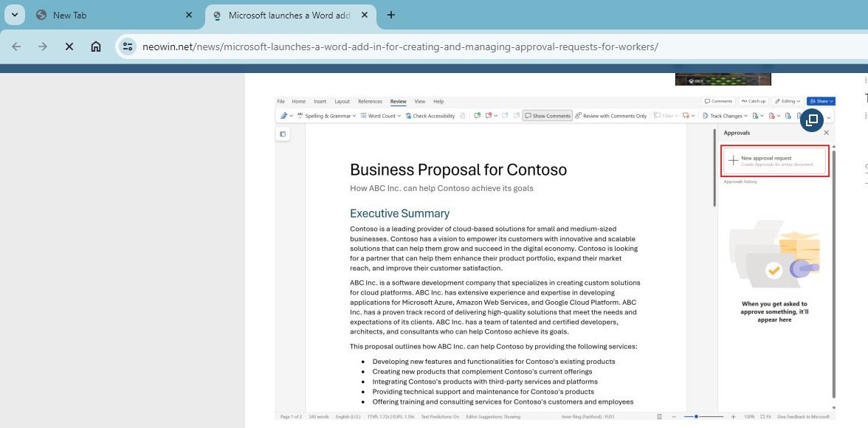Switch to the Layout ribbon tab
Screen dimensions: 868x428
tap(342, 101)
